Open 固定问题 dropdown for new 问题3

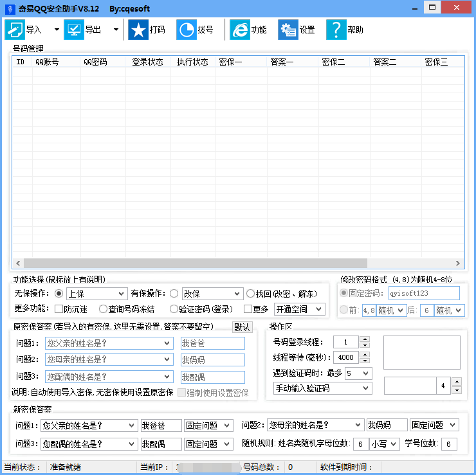click(x=208, y=444)
